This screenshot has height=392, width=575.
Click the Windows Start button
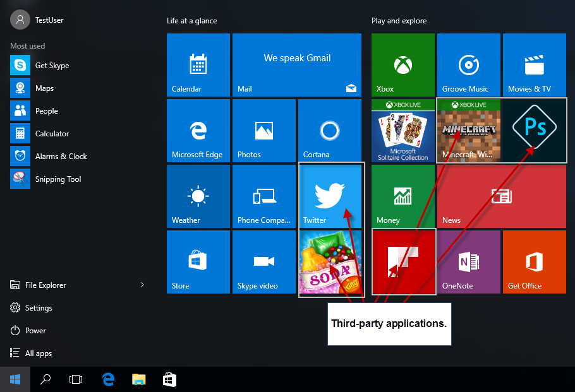(15, 379)
